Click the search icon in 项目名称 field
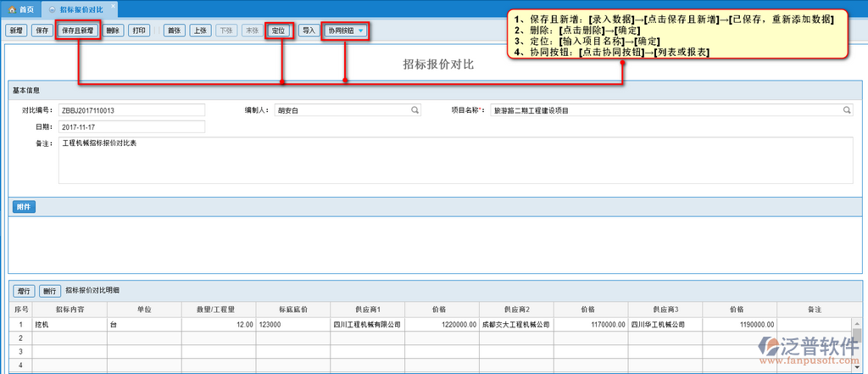868x374 pixels. point(846,110)
